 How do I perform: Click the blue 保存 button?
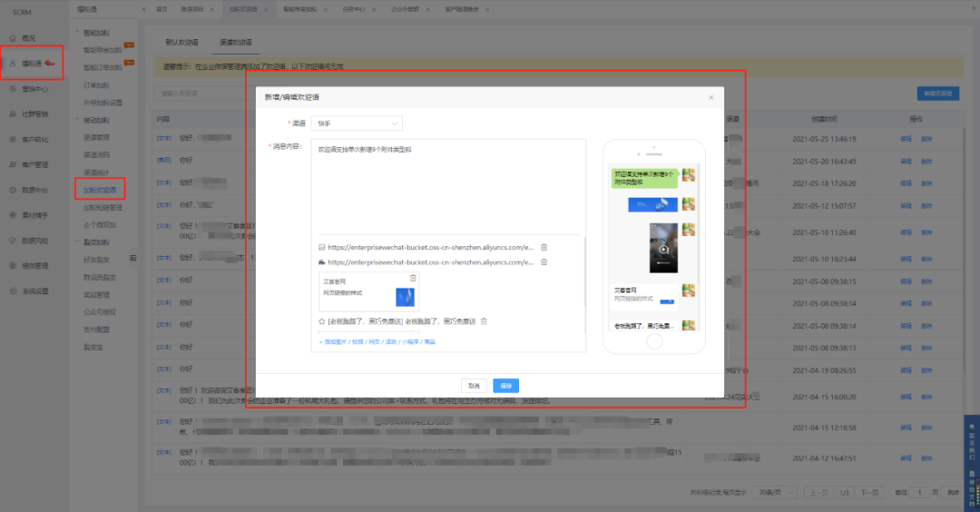(506, 385)
